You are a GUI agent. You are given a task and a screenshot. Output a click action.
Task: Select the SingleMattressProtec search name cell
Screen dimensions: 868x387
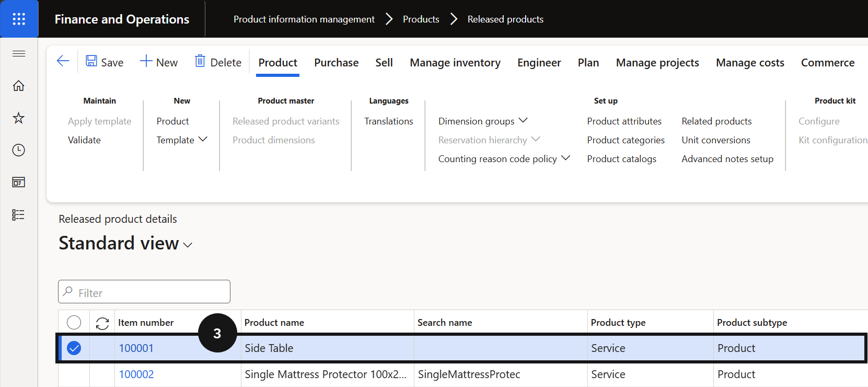(501, 374)
